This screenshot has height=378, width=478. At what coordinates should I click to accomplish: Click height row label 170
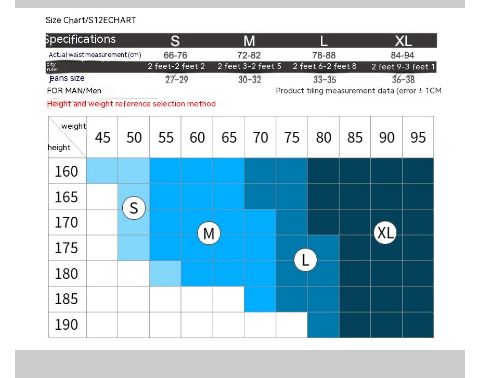point(67,223)
